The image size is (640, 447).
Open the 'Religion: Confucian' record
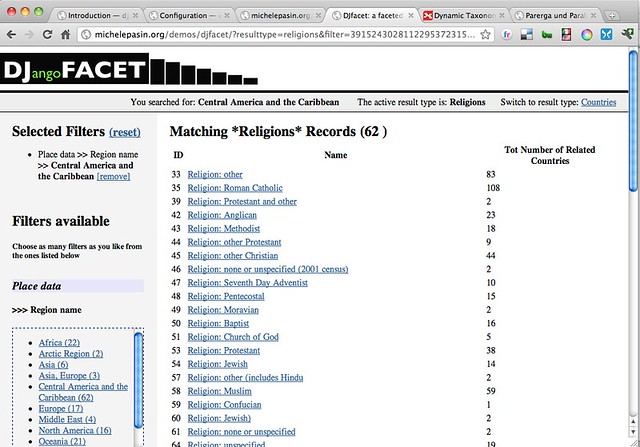[224, 405]
